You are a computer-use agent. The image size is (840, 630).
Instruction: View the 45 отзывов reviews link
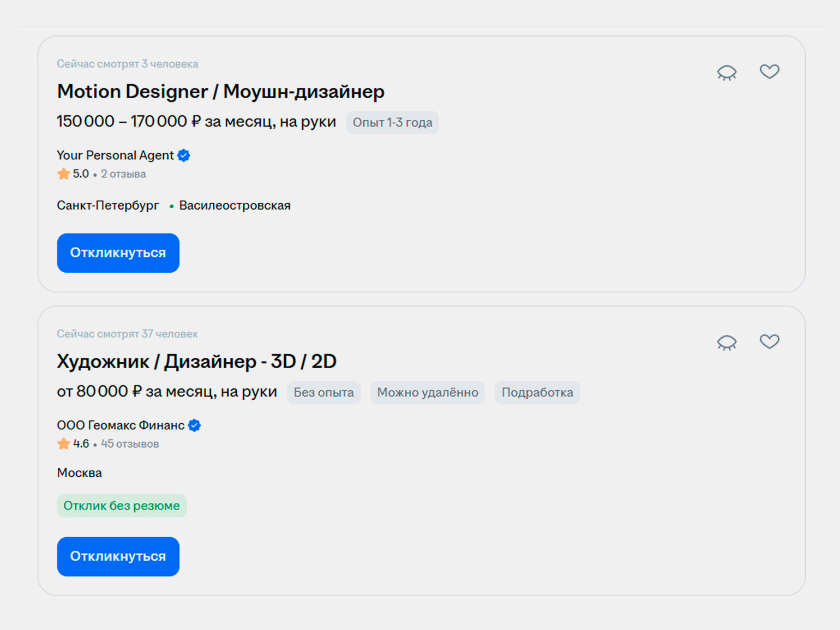pyautogui.click(x=130, y=444)
